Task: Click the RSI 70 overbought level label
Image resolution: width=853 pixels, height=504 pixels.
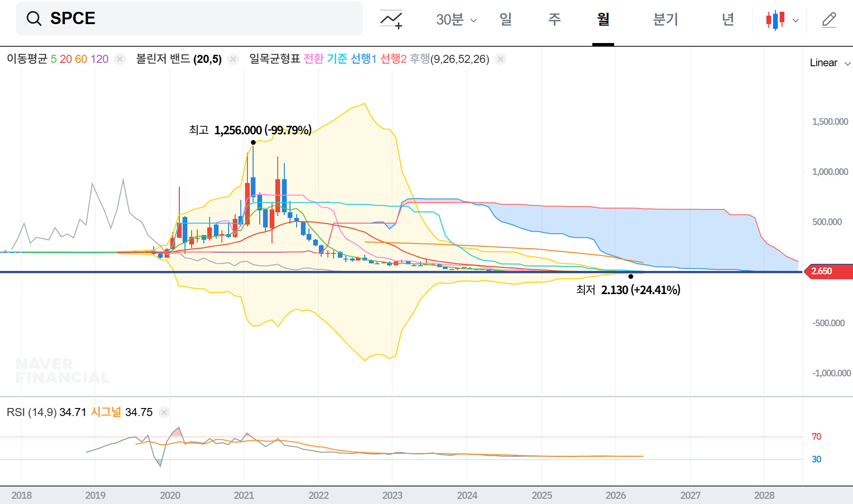Action: point(817,437)
